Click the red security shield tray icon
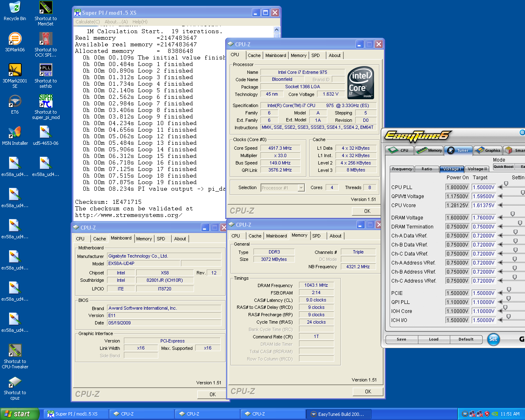 (x=487, y=414)
